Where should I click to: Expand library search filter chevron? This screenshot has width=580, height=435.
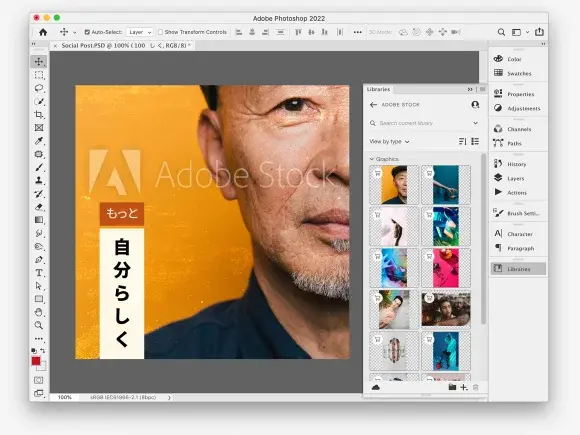[x=475, y=123]
